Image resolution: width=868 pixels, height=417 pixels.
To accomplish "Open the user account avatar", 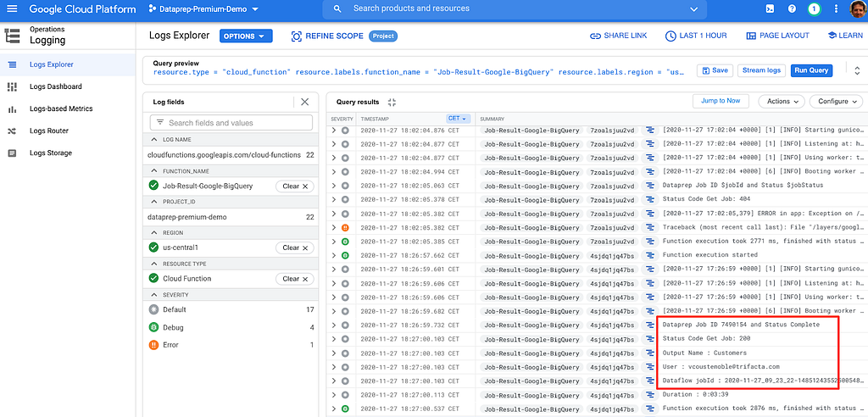I will 859,9.
